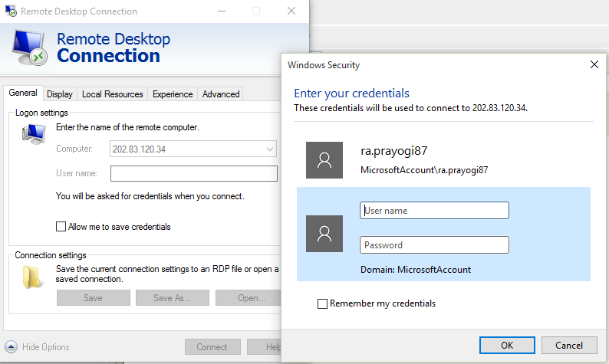Click the computer icon in Logon settings
The image size is (609, 364).
tap(33, 135)
